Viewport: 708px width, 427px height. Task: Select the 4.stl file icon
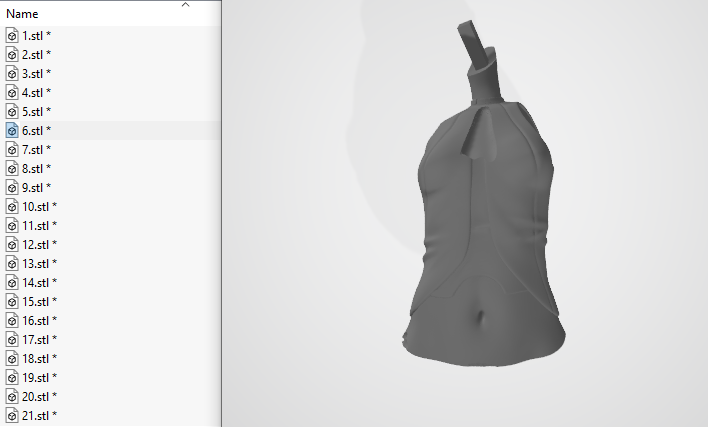pyautogui.click(x=12, y=92)
